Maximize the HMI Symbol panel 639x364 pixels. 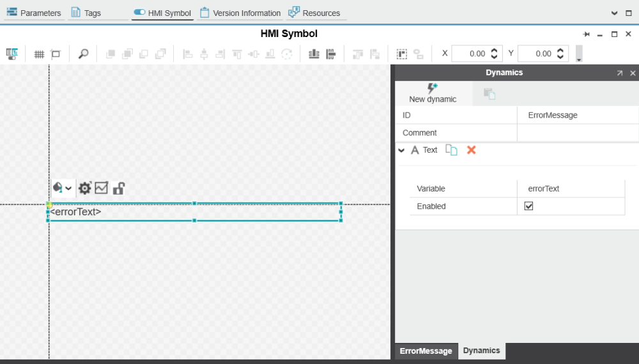(x=614, y=34)
